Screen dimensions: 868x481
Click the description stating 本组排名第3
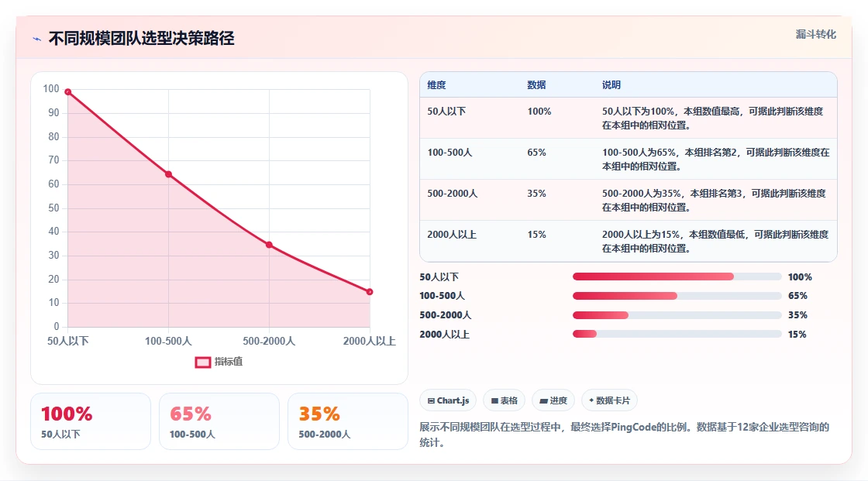(x=714, y=200)
